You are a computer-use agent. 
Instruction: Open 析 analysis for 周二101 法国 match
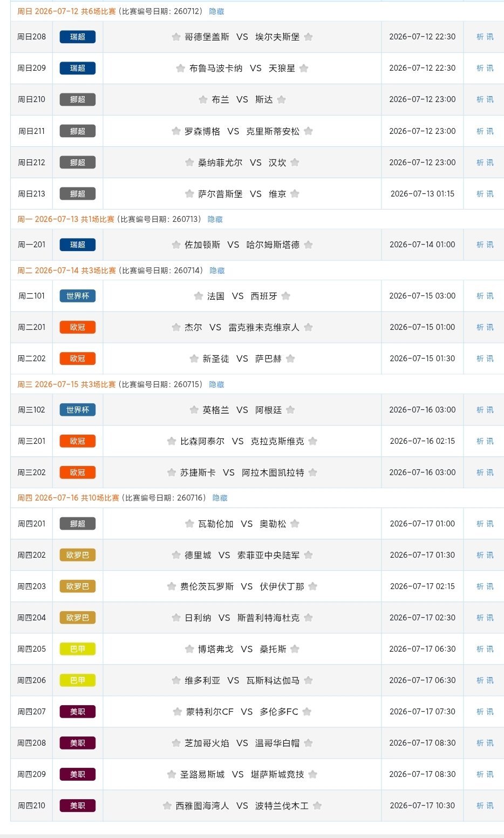(x=480, y=296)
